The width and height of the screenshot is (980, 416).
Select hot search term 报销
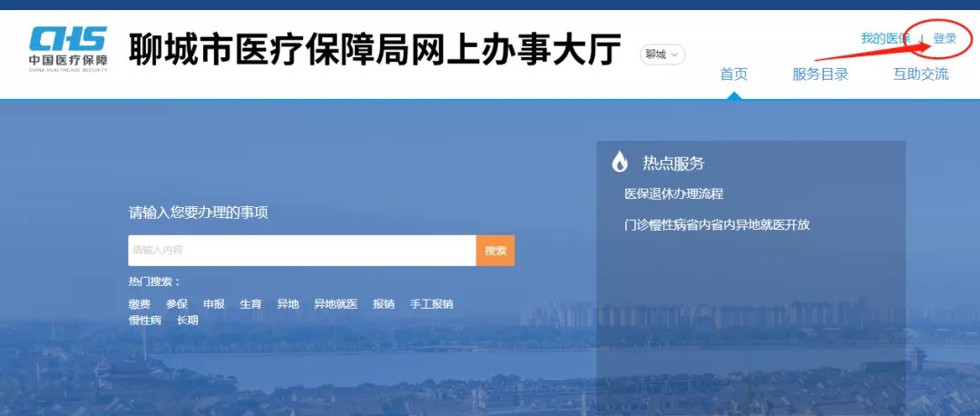pos(384,304)
